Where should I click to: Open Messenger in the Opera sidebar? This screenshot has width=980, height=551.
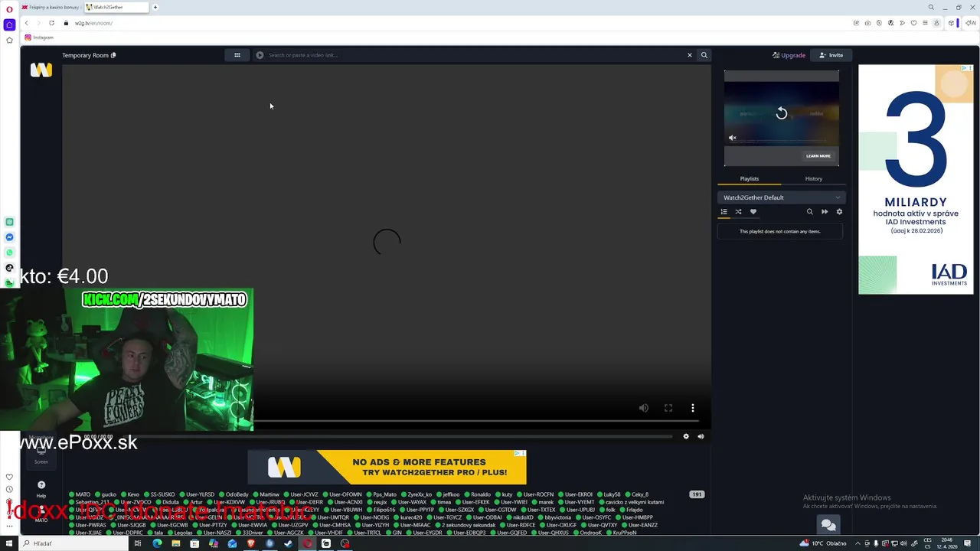tap(9, 237)
